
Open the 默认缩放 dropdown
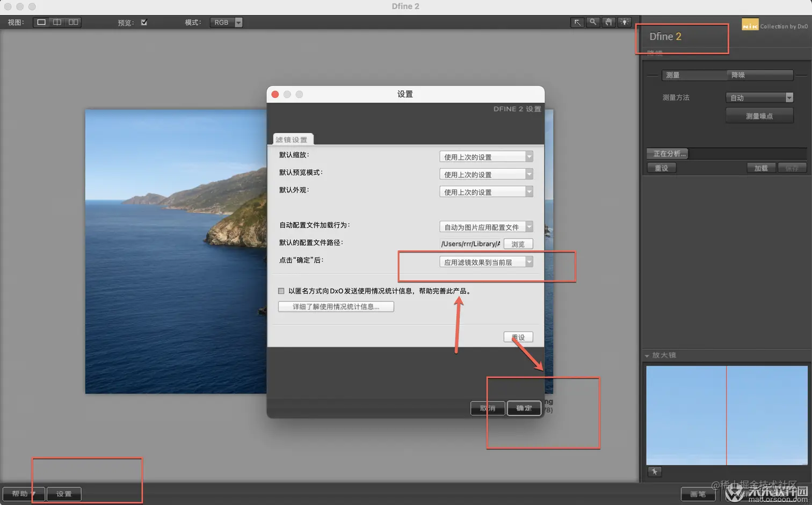pyautogui.click(x=486, y=157)
